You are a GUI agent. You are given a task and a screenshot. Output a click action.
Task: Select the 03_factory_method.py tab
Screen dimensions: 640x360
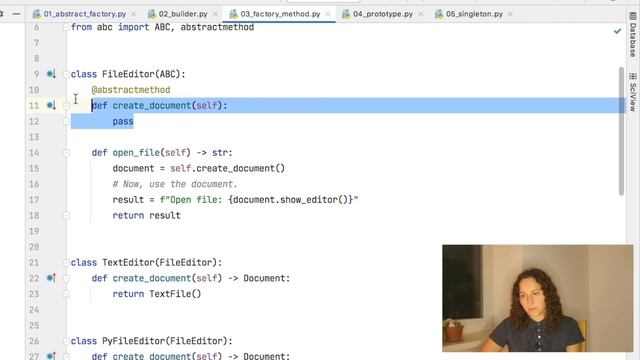pos(280,14)
